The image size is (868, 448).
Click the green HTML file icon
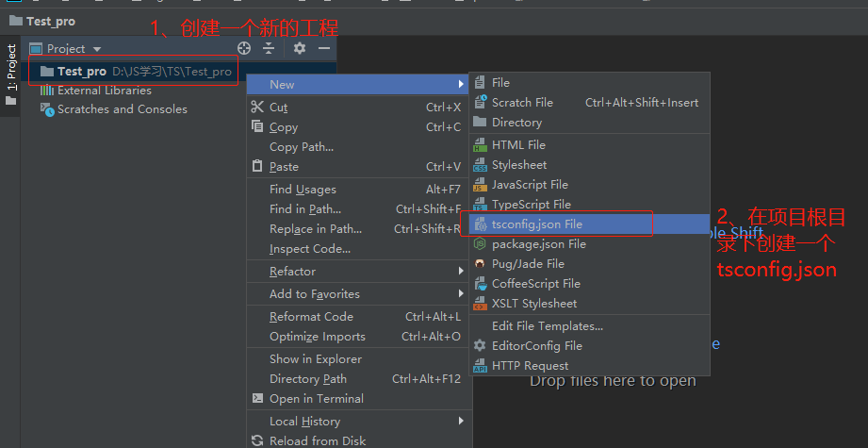(x=480, y=145)
